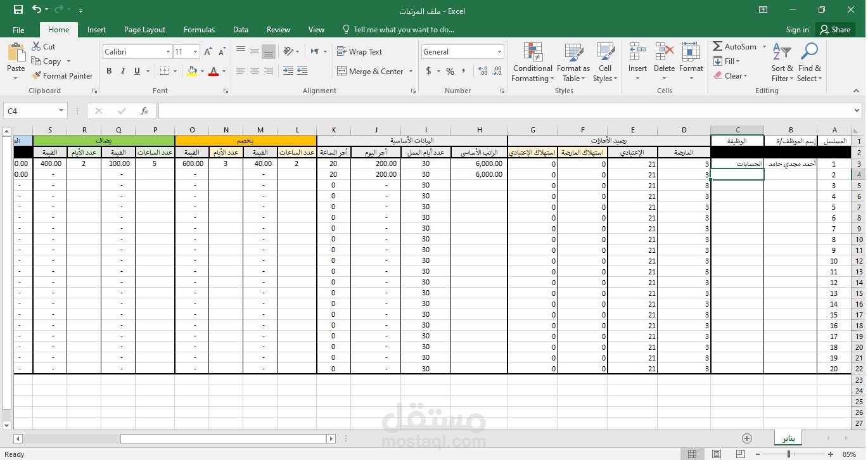Image resolution: width=868 pixels, height=460 pixels.
Task: Open the font color dropdown arrow
Action: 224,71
